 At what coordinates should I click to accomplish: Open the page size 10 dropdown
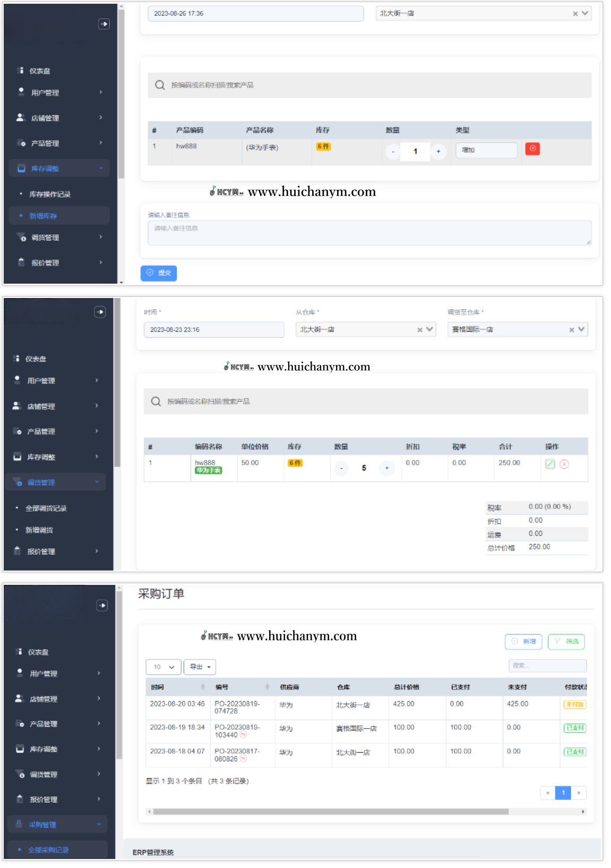[x=163, y=667]
